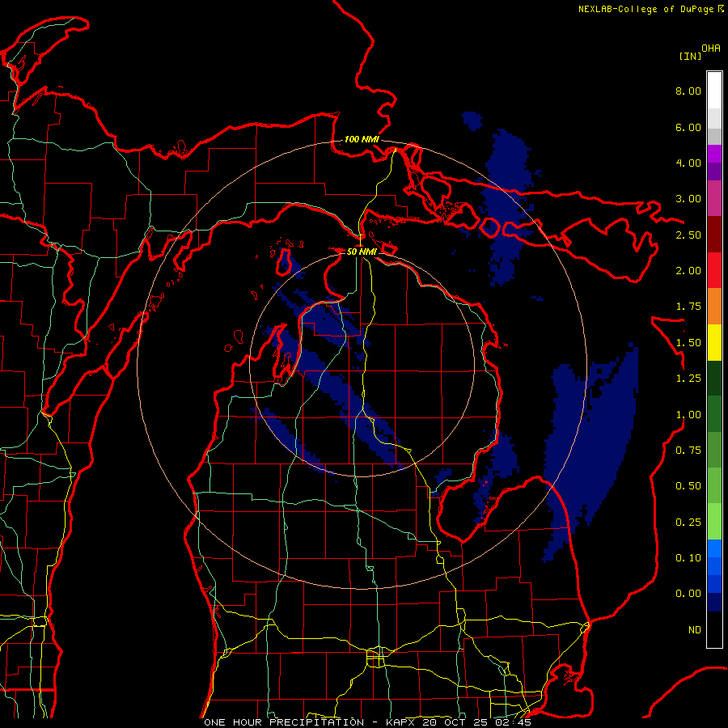Select the 0.00 legend value
Image resolution: width=728 pixels, height=728 pixels.
tap(688, 594)
